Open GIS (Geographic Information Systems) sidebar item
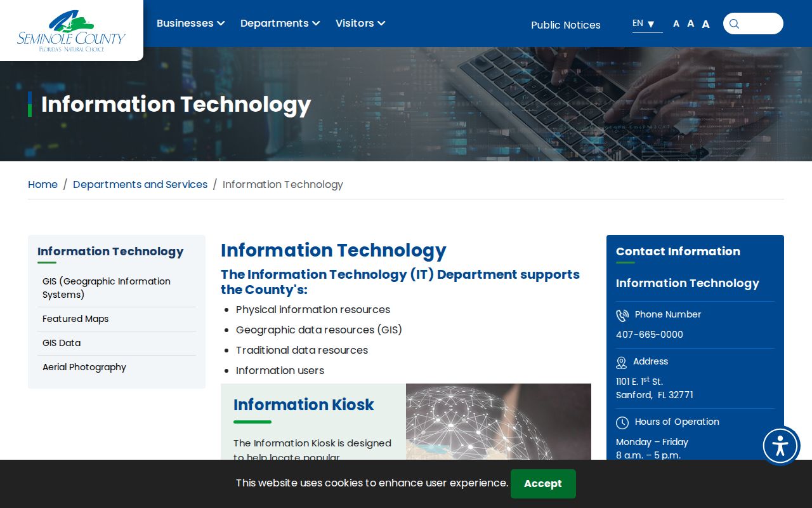 (116, 288)
